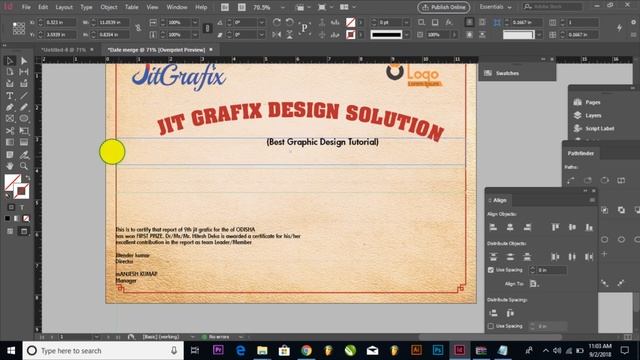Select the Page tool
Viewport: 640px width, 360px height.
pyautogui.click(x=9, y=72)
